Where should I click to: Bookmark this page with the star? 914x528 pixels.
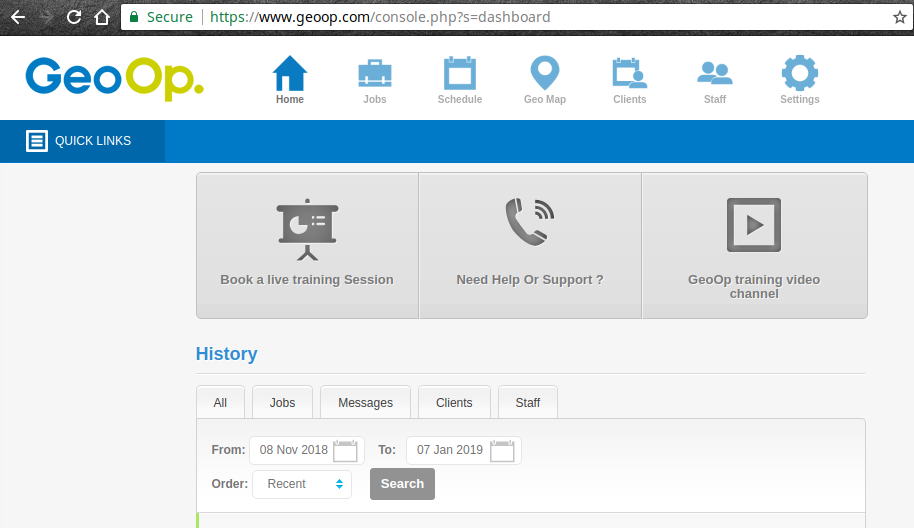coord(899,17)
